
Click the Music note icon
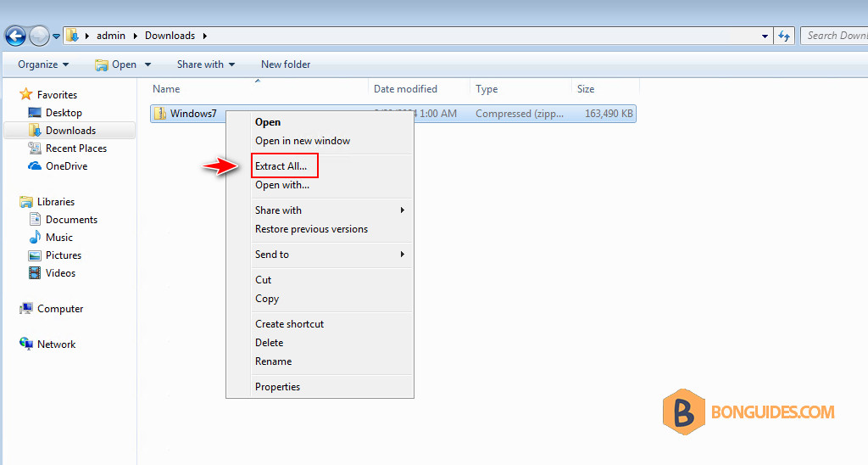click(x=34, y=238)
